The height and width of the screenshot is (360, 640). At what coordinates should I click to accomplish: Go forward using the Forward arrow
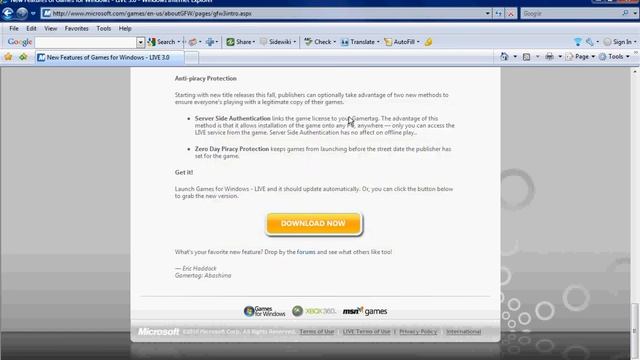(22, 13)
